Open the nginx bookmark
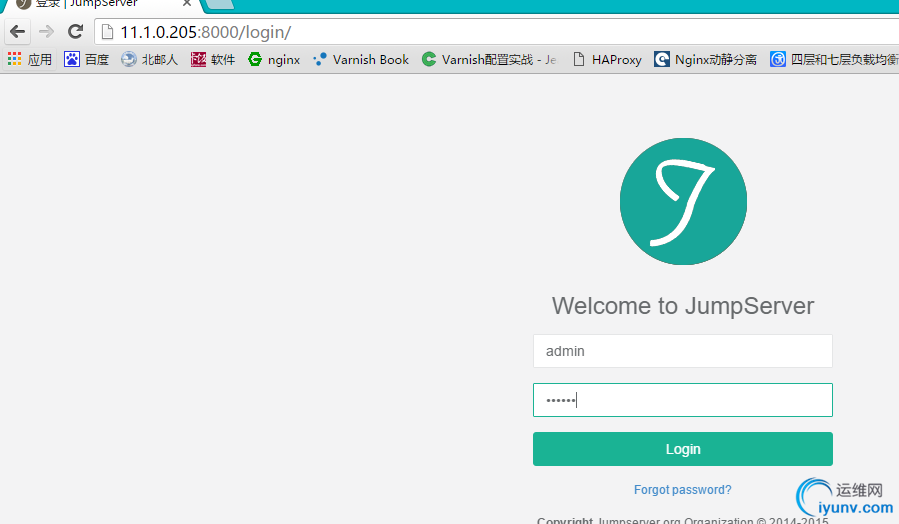The image size is (899, 524). tap(274, 59)
